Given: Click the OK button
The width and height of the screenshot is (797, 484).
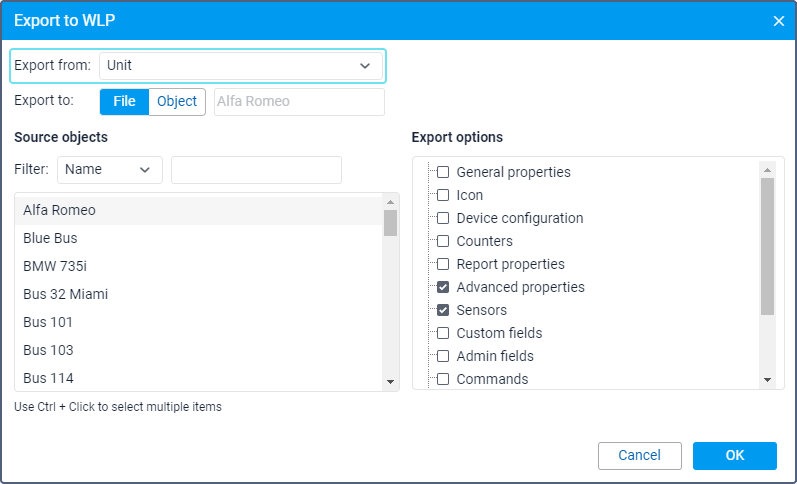Looking at the screenshot, I should [x=734, y=456].
